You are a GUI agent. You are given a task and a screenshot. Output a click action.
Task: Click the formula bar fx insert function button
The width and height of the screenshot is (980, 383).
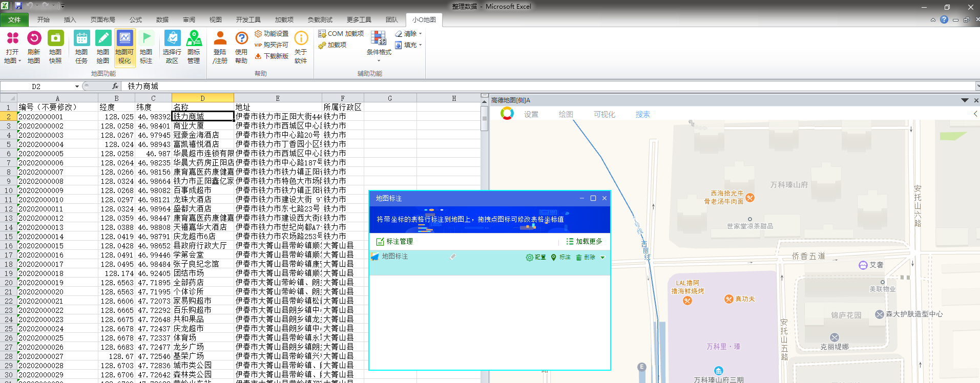(x=115, y=86)
